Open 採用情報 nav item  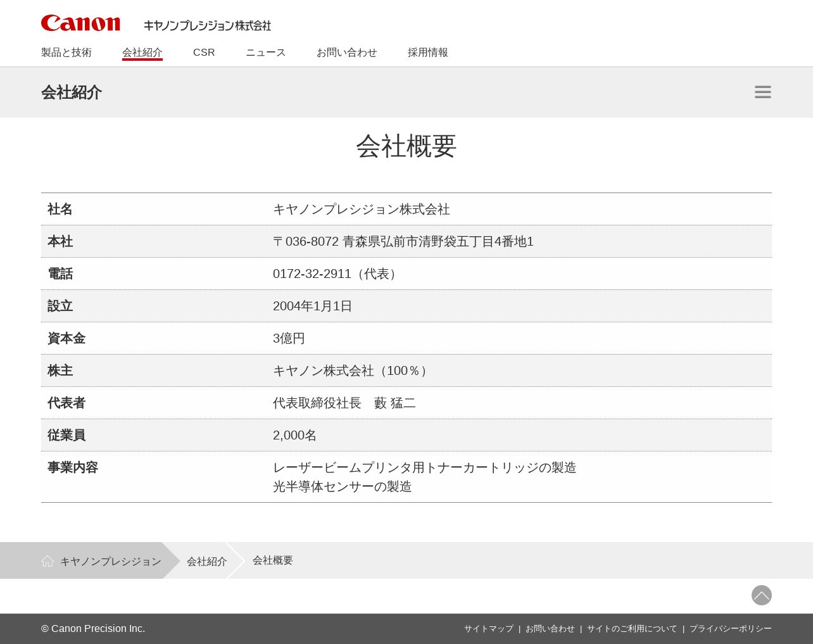pos(428,53)
